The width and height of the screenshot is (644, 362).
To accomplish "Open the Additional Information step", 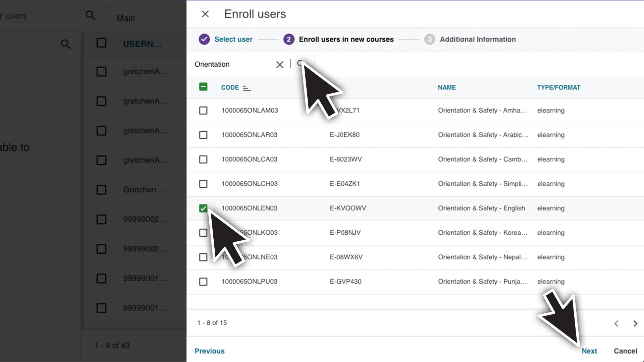I will [477, 39].
